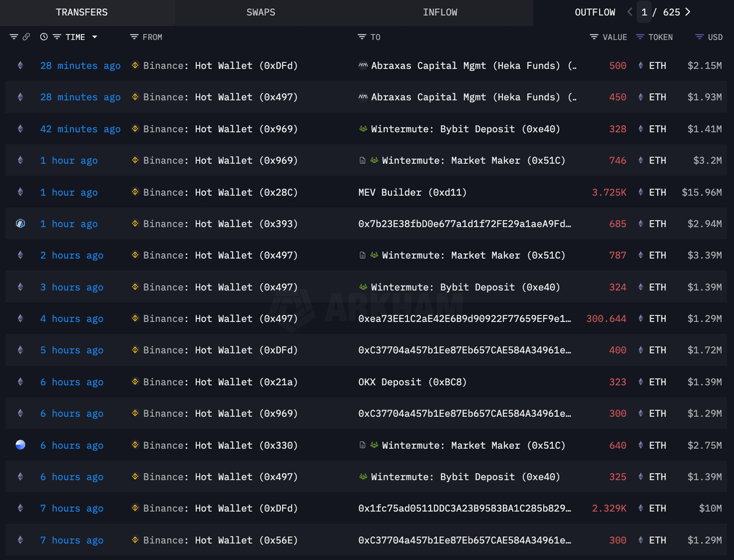Open OKX Deposit (0xBC8) entity
Image resolution: width=734 pixels, height=560 pixels.
pos(412,382)
